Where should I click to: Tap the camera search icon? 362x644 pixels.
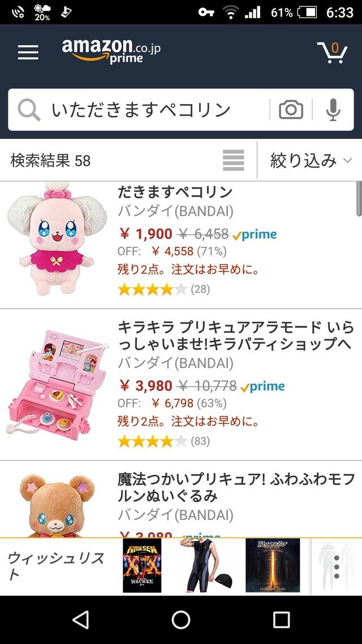tap(291, 110)
